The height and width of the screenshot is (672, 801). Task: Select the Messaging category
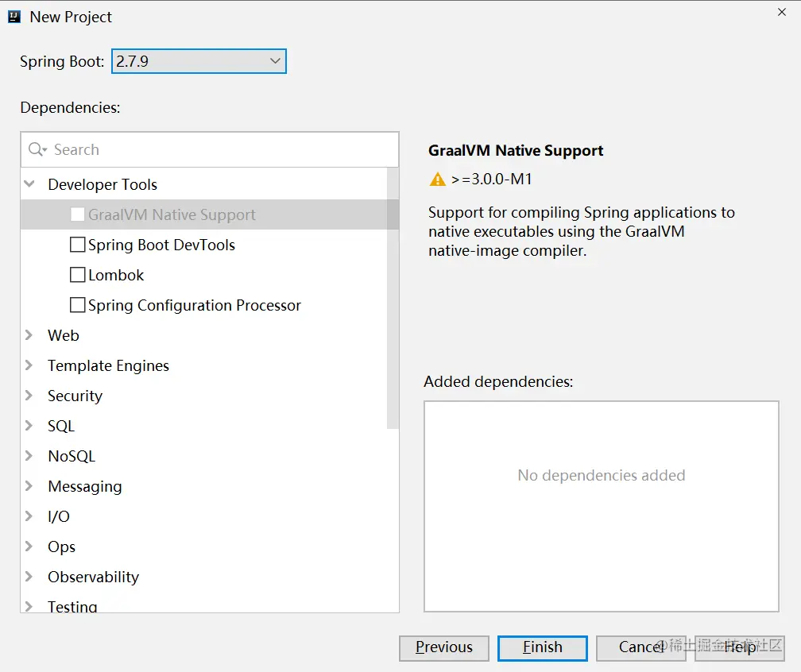tap(85, 486)
